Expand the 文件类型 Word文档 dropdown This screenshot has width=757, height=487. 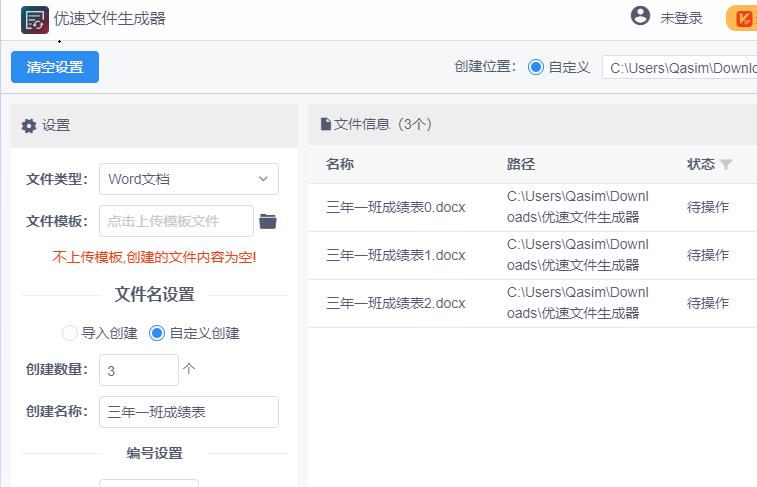[188, 179]
